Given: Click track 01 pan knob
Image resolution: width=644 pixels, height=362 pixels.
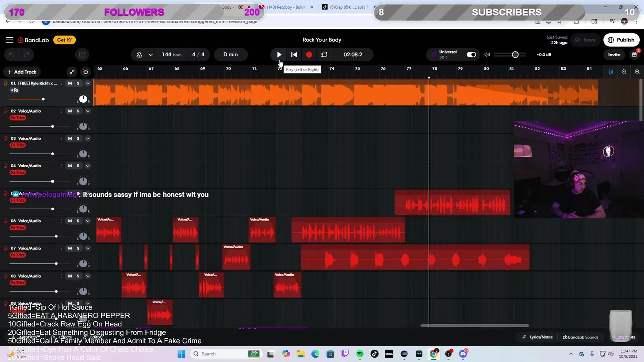Looking at the screenshot, I should 83,99.
